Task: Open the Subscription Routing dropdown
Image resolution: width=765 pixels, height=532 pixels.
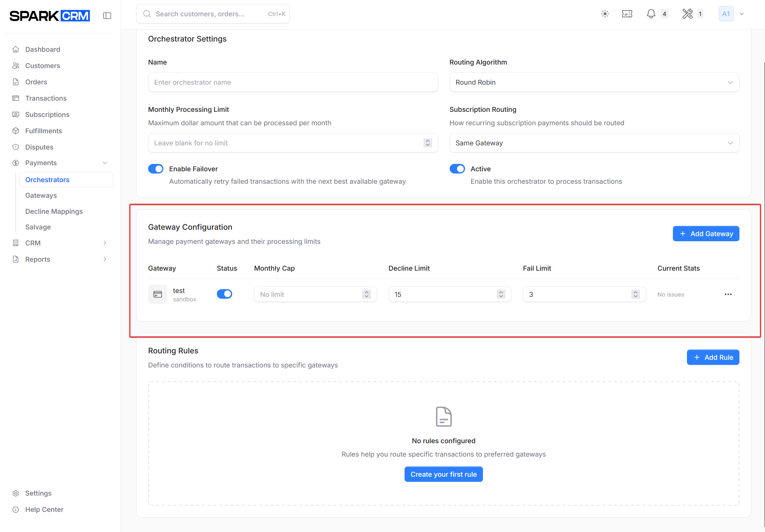Action: point(594,143)
